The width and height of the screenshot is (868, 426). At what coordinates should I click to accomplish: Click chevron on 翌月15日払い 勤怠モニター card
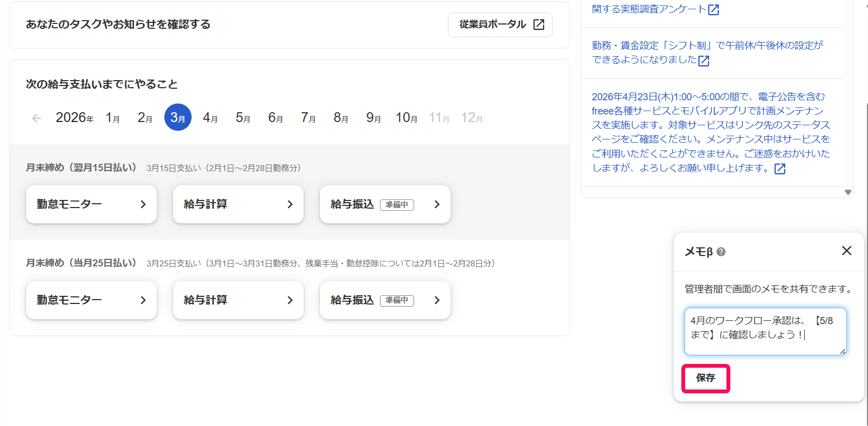(x=143, y=204)
